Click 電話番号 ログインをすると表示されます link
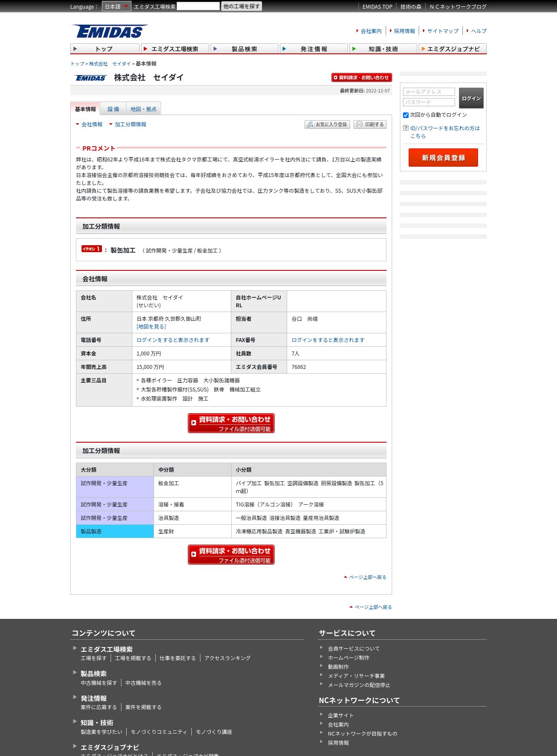The image size is (557, 756). click(x=173, y=340)
